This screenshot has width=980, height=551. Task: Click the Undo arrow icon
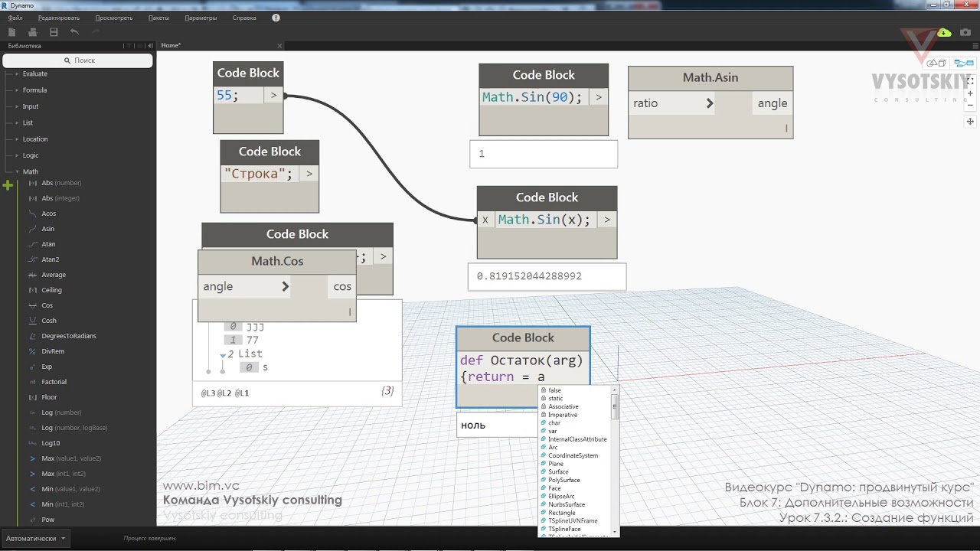point(74,32)
